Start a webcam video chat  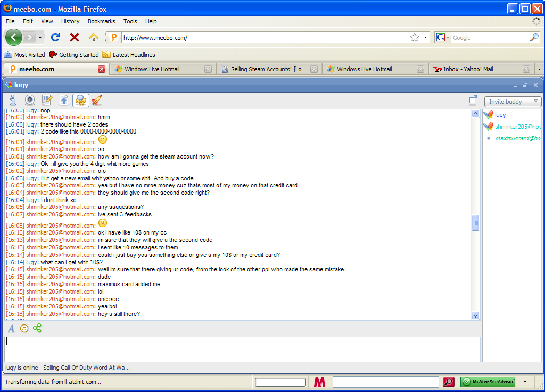[x=30, y=101]
